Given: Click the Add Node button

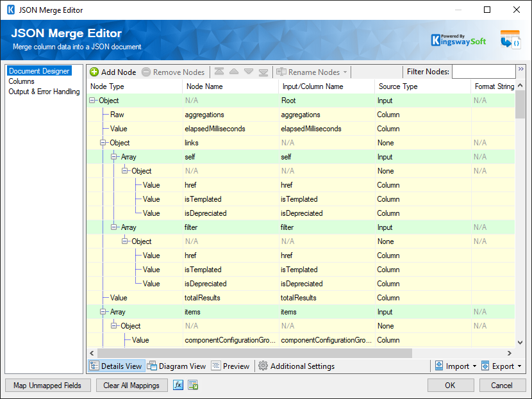Looking at the screenshot, I should (113, 72).
